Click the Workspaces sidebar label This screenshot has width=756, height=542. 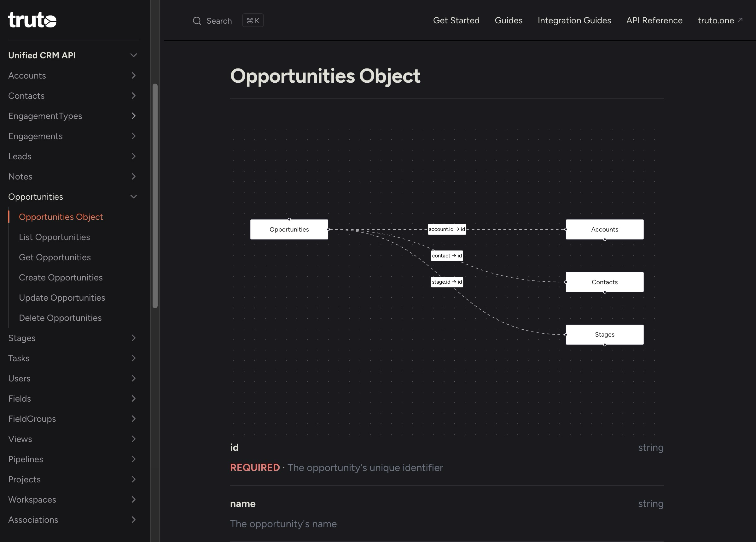[32, 500]
